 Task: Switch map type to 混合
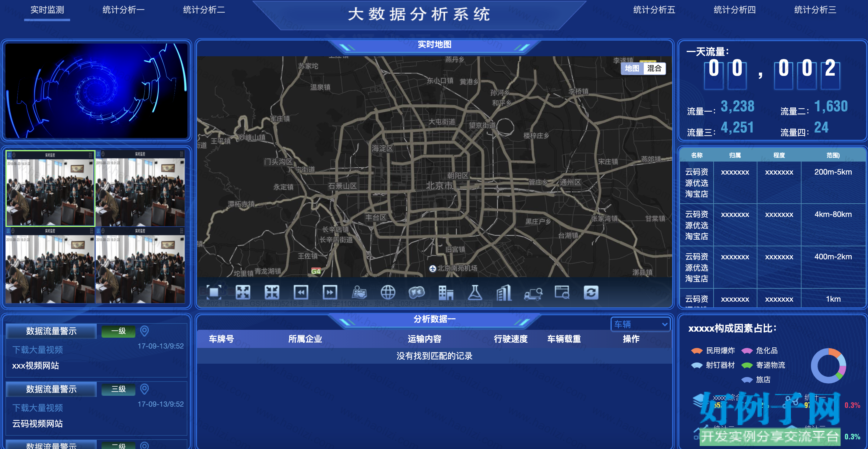pyautogui.click(x=654, y=68)
